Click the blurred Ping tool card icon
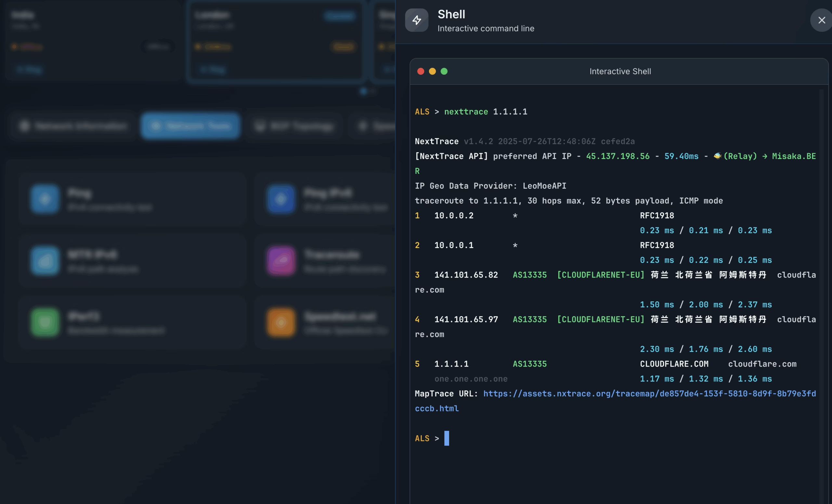 pos(45,199)
